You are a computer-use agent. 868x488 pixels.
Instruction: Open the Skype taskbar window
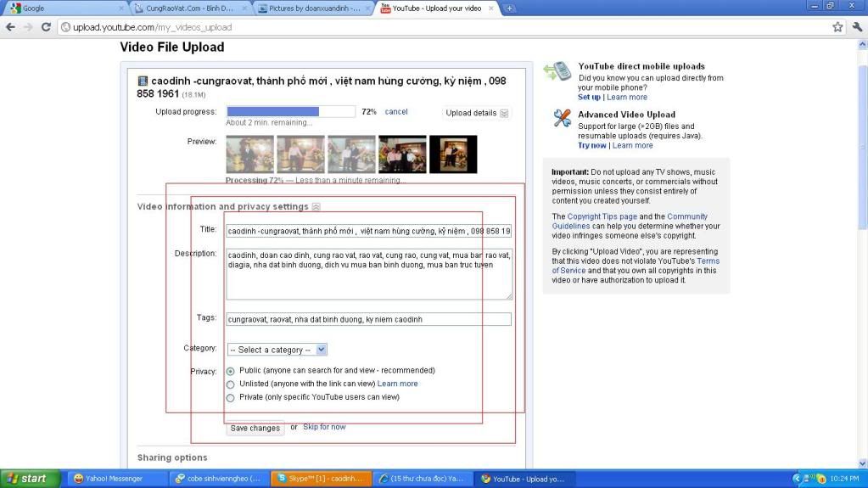pyautogui.click(x=320, y=479)
